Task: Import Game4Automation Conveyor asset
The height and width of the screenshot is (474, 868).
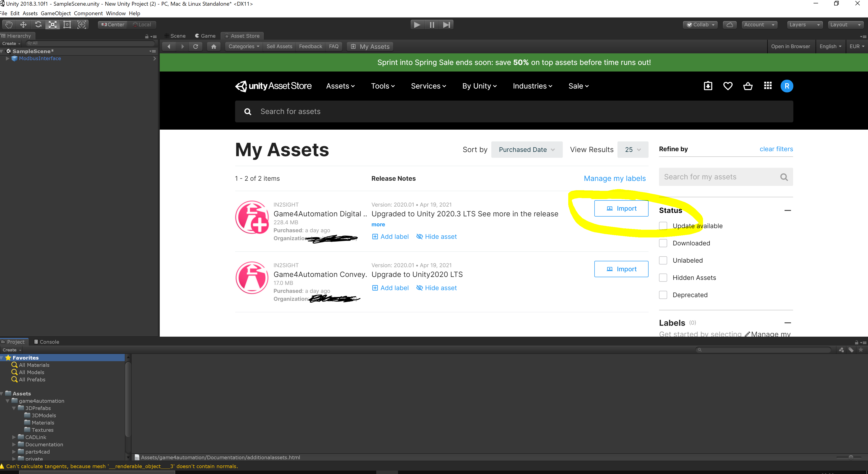Action: pyautogui.click(x=621, y=269)
